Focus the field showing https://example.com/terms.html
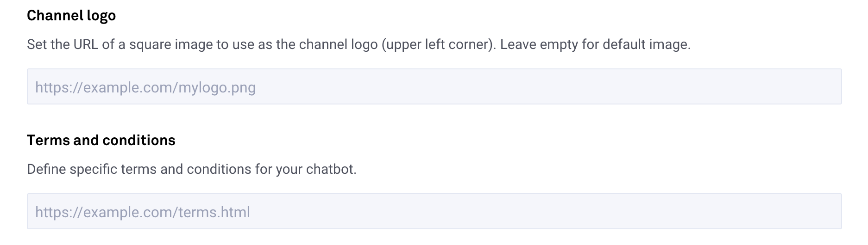868x245 pixels. pyautogui.click(x=434, y=211)
